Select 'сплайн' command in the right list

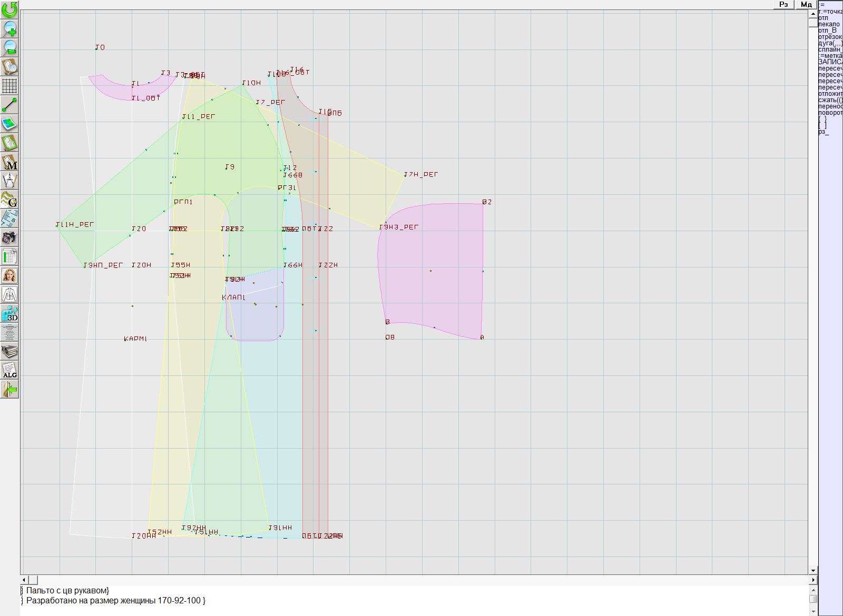[x=829, y=49]
